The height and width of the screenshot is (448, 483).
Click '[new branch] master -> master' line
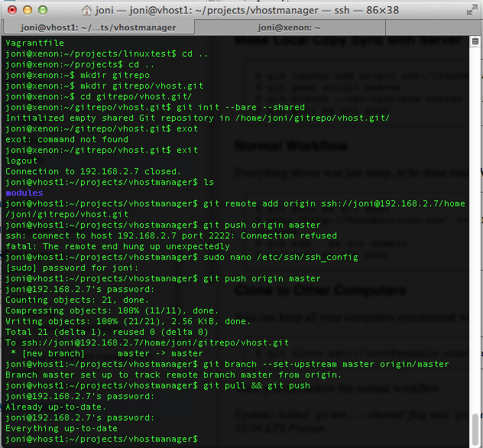coord(106,353)
